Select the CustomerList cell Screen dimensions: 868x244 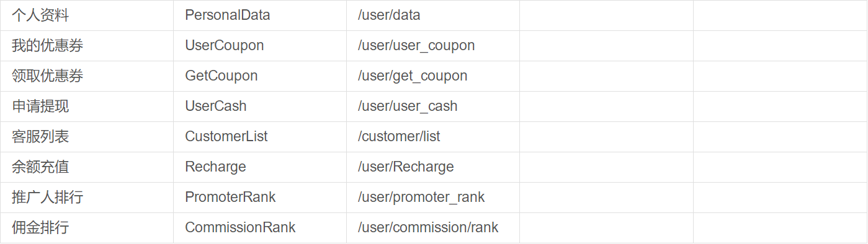[260, 137]
